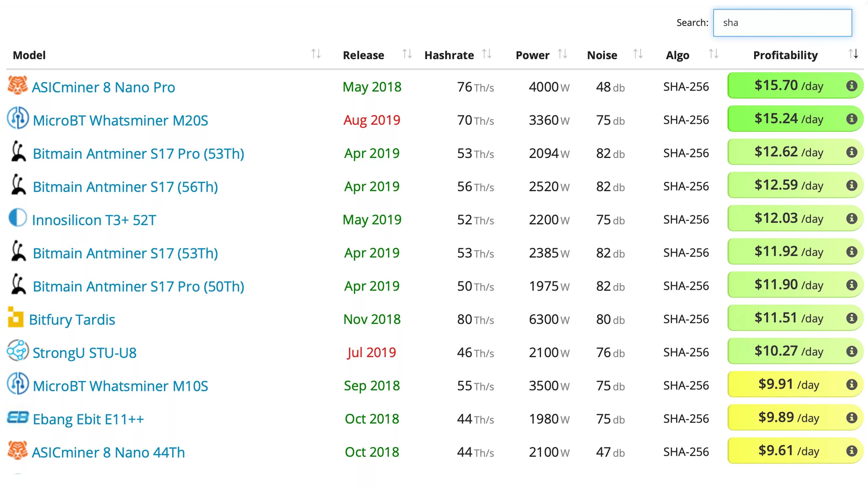Click the Bitmain Antminer S17 Pro (53Th) logo

[x=18, y=151]
